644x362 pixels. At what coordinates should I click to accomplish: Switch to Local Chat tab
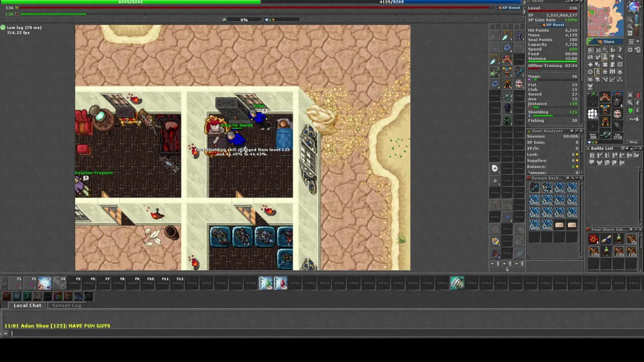click(x=28, y=305)
